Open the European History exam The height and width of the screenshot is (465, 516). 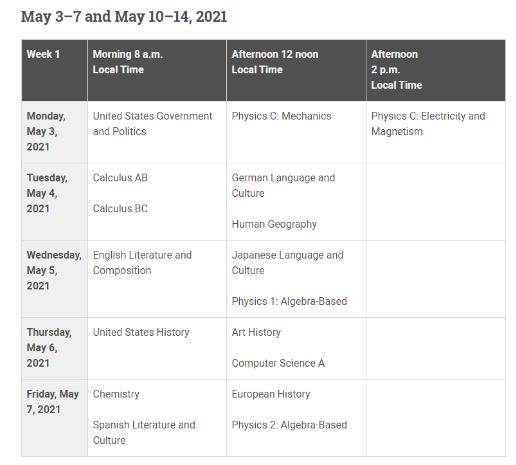click(x=271, y=394)
